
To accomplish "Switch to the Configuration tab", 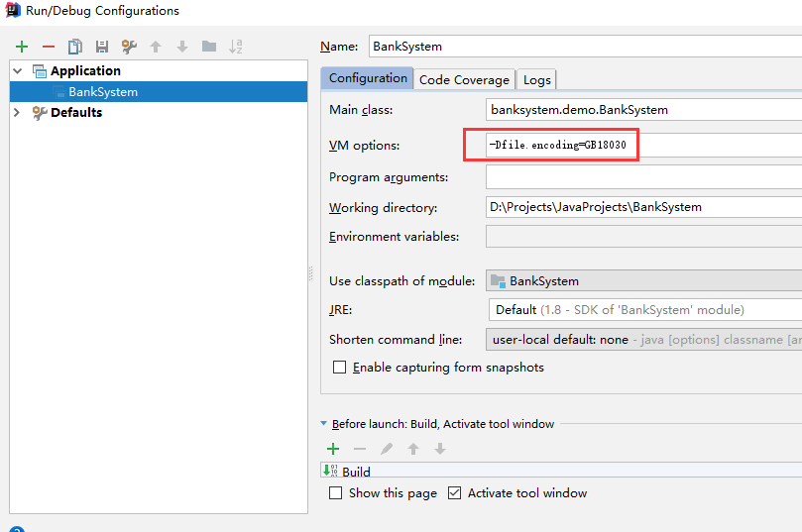I will (367, 78).
